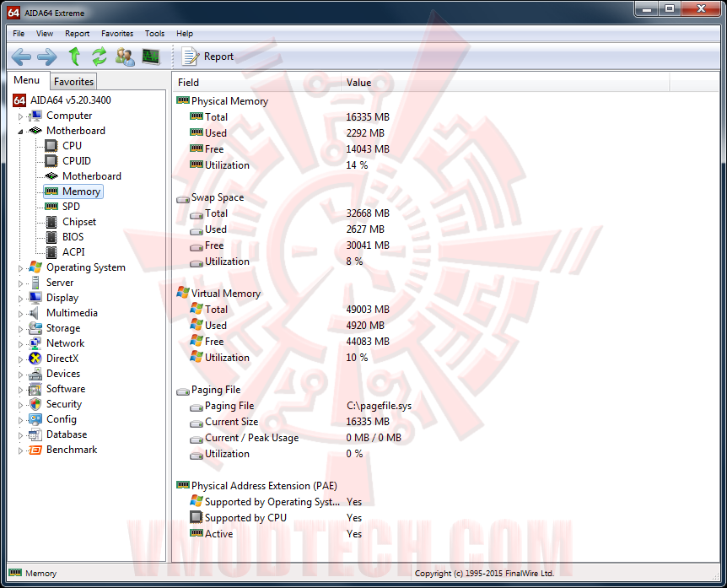
Task: Expand the Multimedia tree node
Action: pos(20,314)
